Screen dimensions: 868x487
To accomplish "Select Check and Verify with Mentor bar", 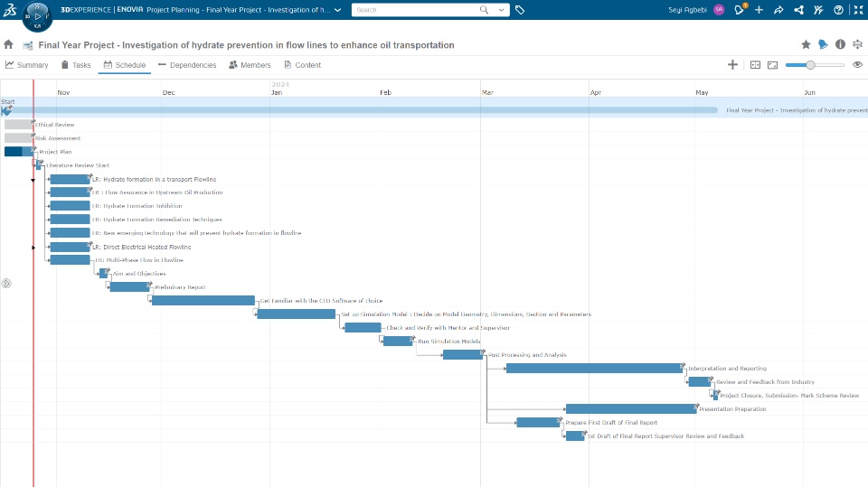I will pos(363,328).
